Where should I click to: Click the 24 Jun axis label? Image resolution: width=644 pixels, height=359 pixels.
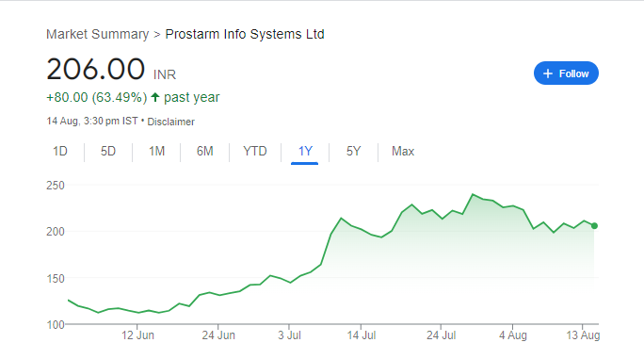point(218,335)
